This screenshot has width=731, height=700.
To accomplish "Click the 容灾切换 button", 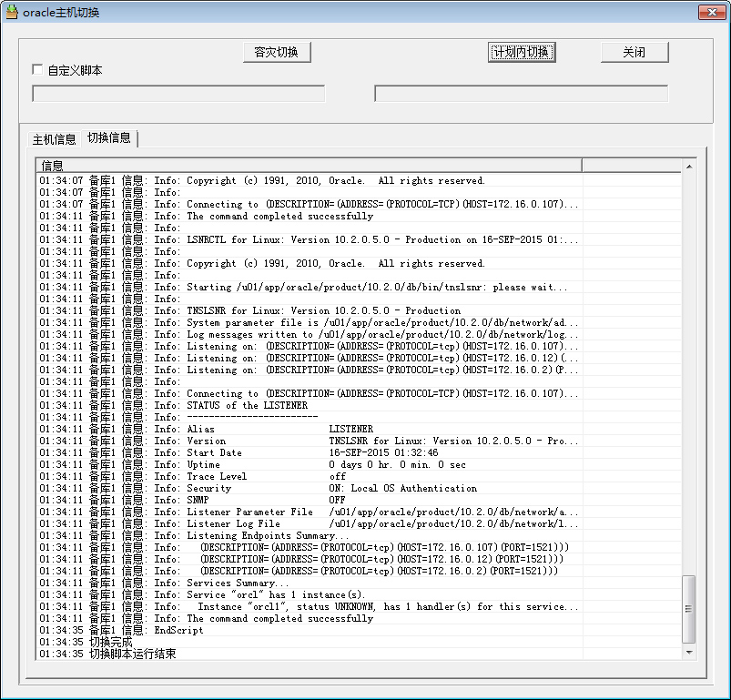I will point(277,52).
